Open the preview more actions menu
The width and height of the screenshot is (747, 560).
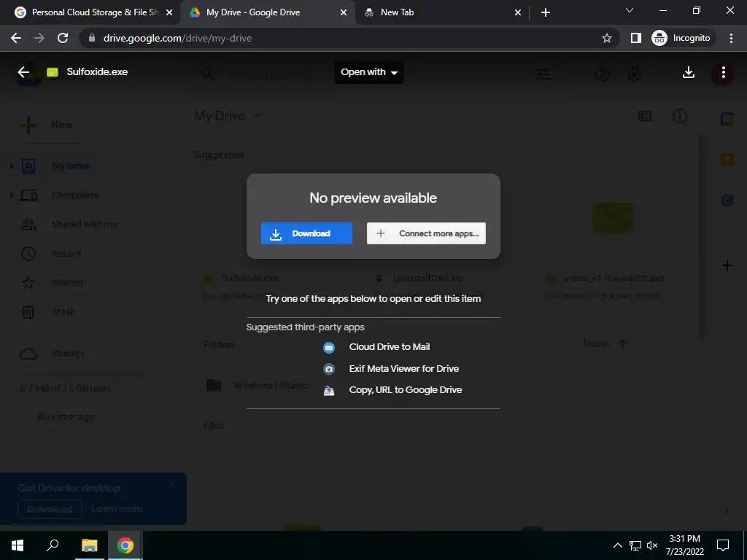pos(723,72)
